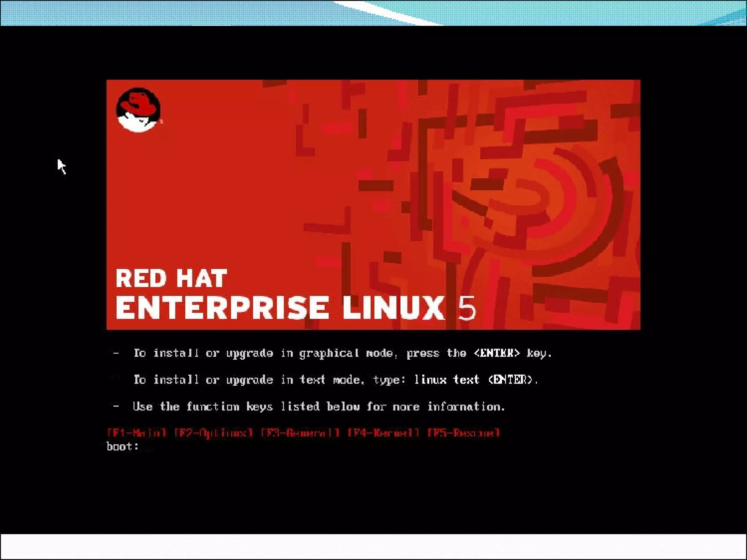Screen dimensions: 747x560
Task: Click the dash bullet before 'Use the function keys'
Action: click(116, 406)
